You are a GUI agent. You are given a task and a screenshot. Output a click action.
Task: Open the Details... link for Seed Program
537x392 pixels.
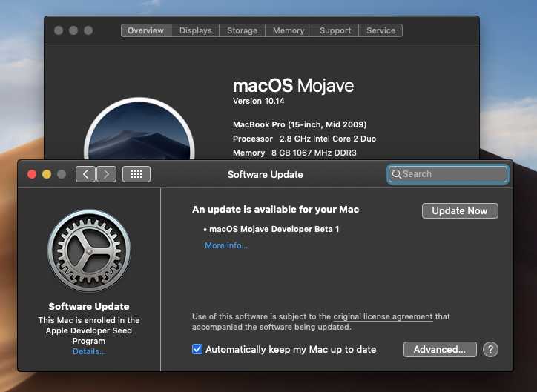(x=89, y=351)
